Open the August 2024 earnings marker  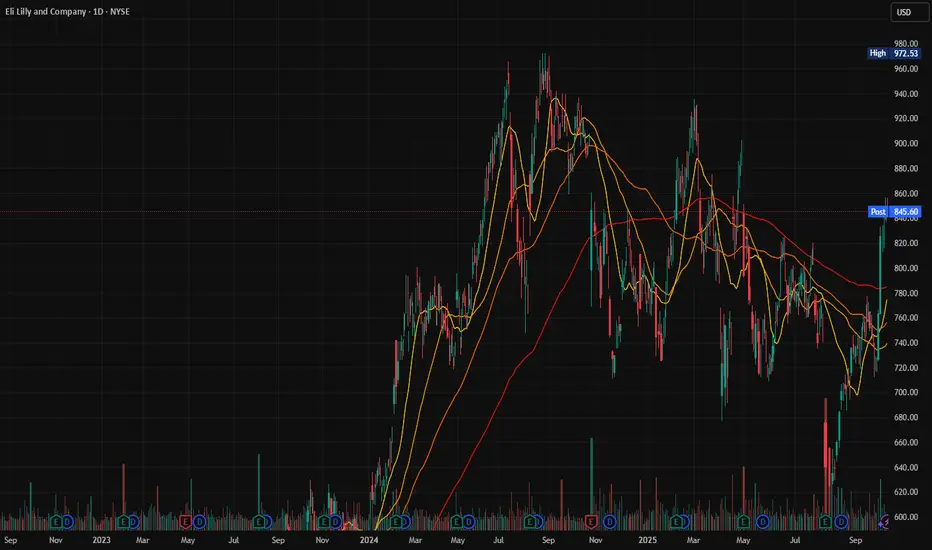(x=530, y=522)
